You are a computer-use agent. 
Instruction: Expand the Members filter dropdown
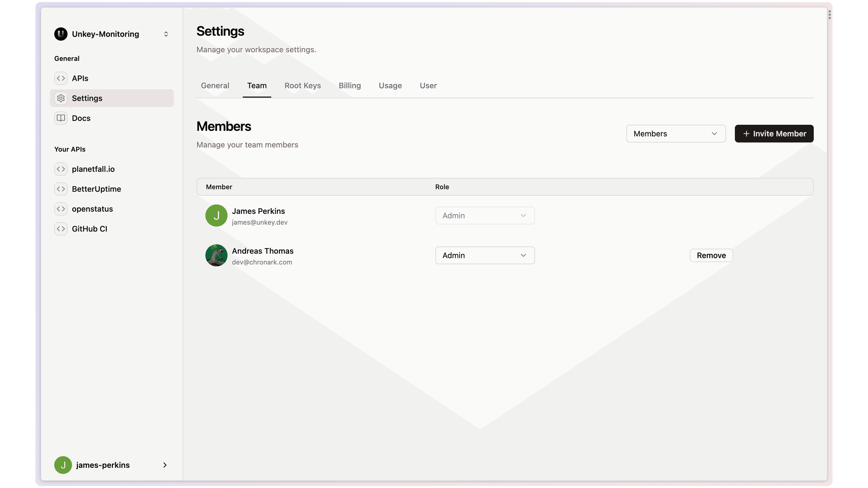point(676,133)
